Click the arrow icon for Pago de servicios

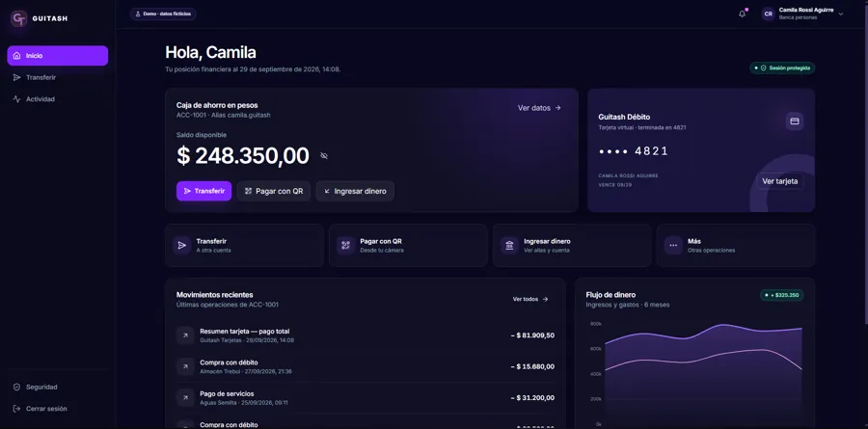[185, 397]
